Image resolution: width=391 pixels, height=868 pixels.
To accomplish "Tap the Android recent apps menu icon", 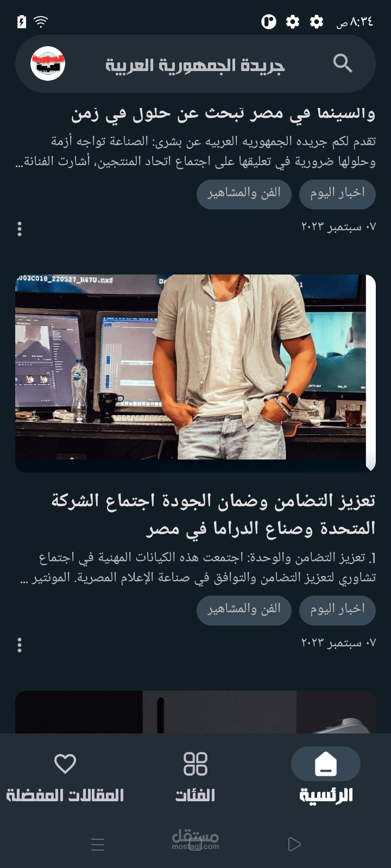I will [x=98, y=844].
